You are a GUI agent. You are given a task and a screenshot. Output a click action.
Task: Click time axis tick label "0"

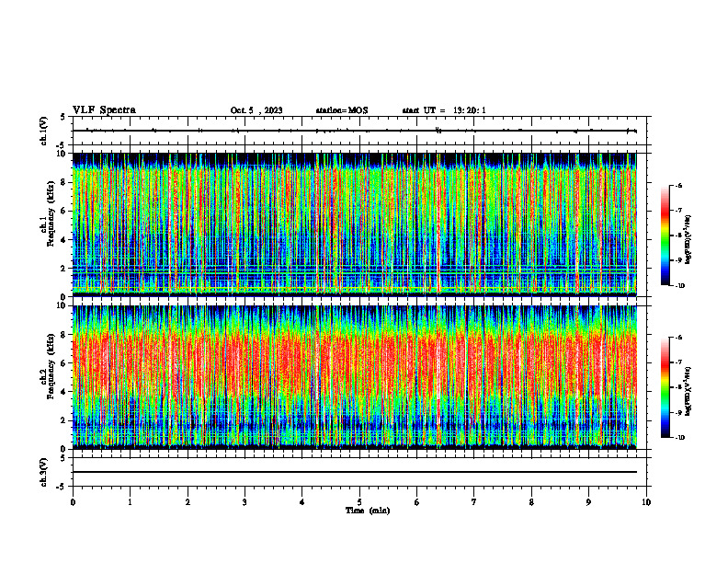(73, 502)
